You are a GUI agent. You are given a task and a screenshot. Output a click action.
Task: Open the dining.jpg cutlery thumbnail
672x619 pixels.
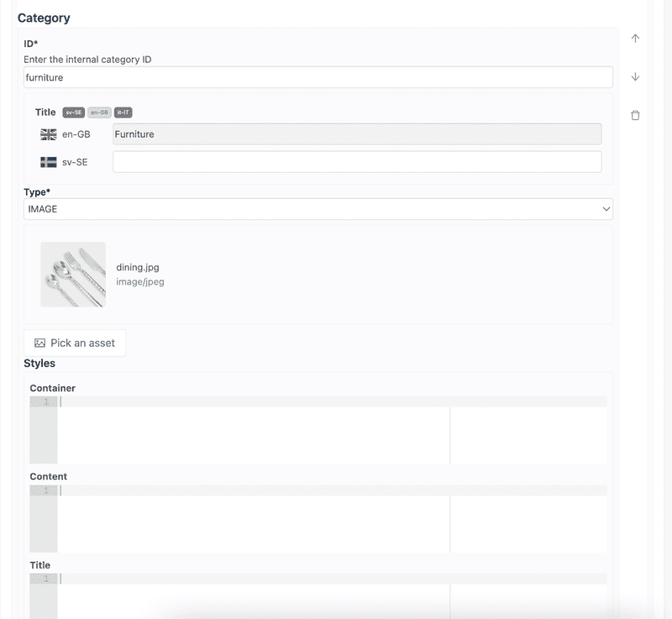(x=73, y=275)
